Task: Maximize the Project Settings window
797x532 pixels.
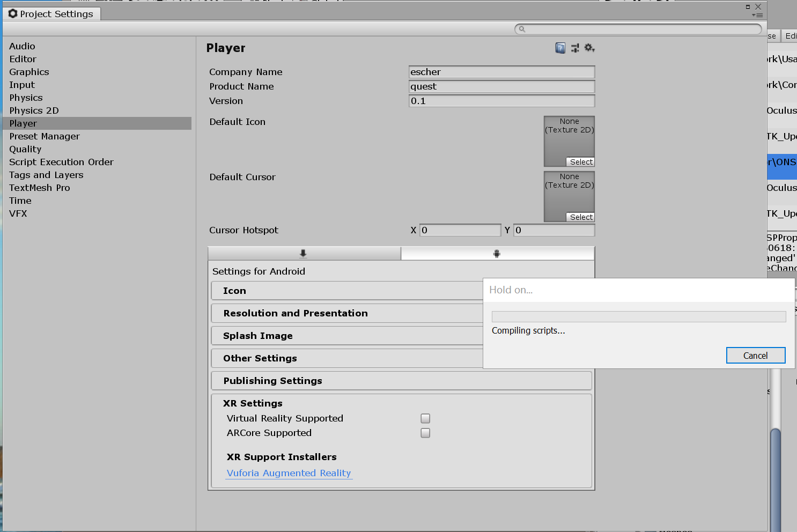Action: pos(748,6)
